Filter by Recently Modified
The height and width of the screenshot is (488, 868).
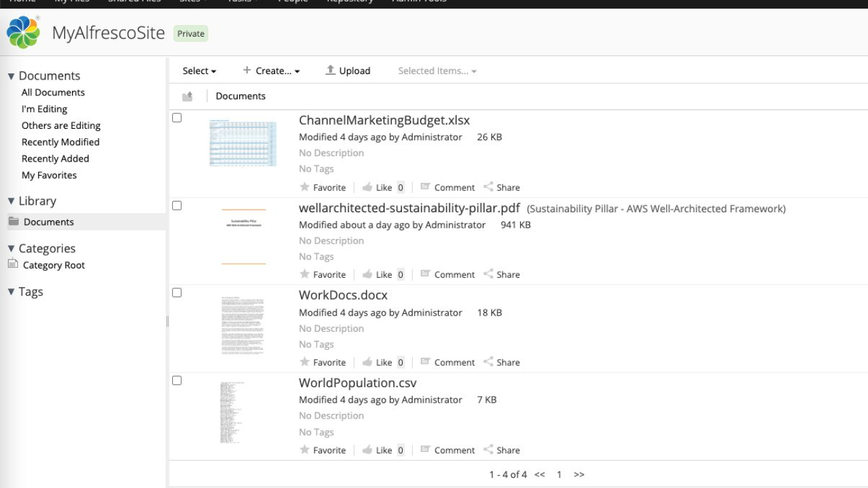tap(60, 142)
